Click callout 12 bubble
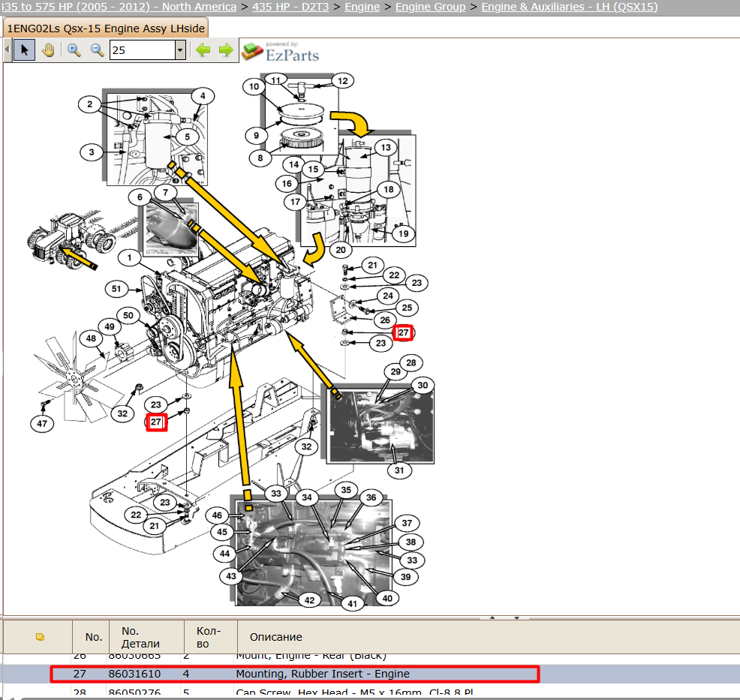Screen dimensions: 740x700 click(x=343, y=81)
